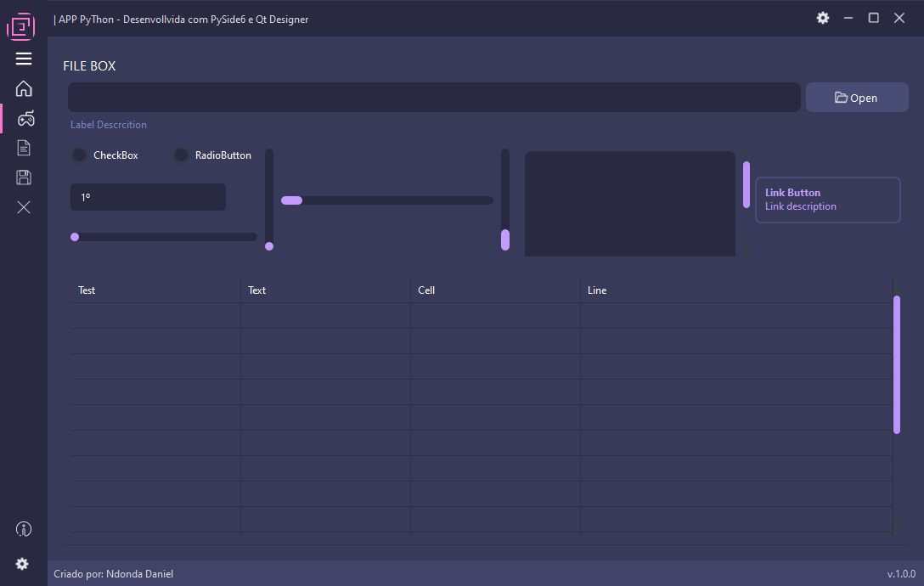Focus the file path input field

(x=434, y=98)
